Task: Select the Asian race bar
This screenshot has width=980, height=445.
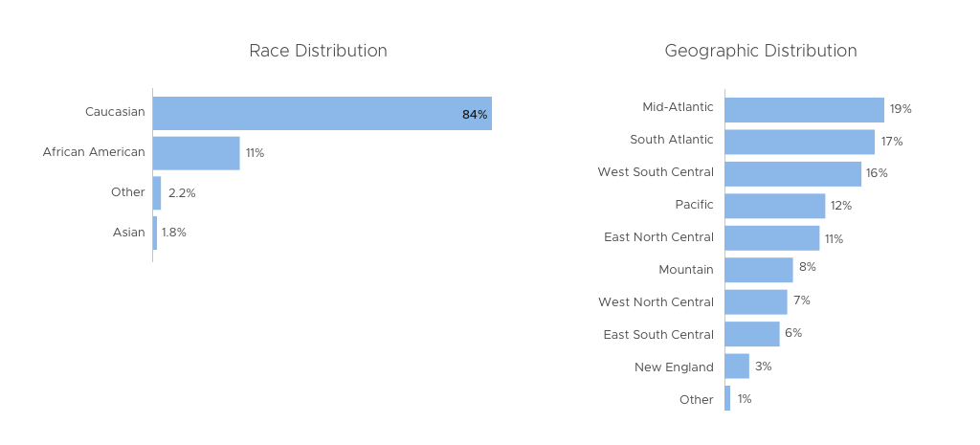Action: [155, 233]
